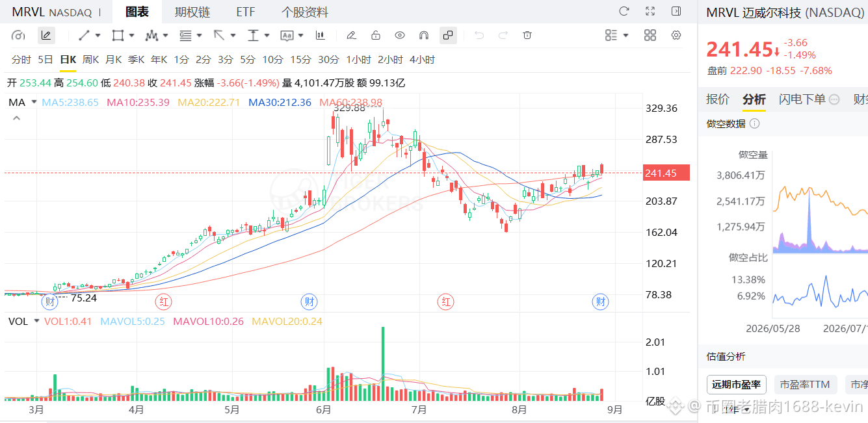Select the price range measure tool
Screen dimensions: 868x423
pos(253,35)
